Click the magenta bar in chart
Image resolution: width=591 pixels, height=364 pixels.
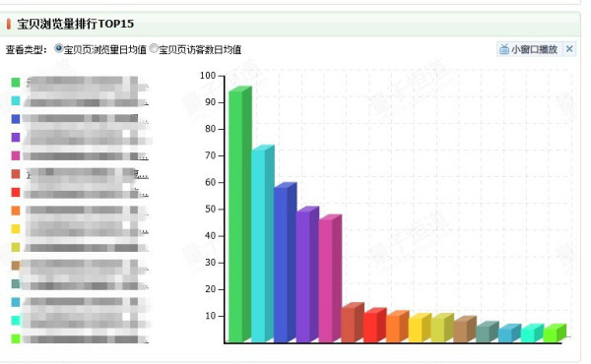[330, 278]
